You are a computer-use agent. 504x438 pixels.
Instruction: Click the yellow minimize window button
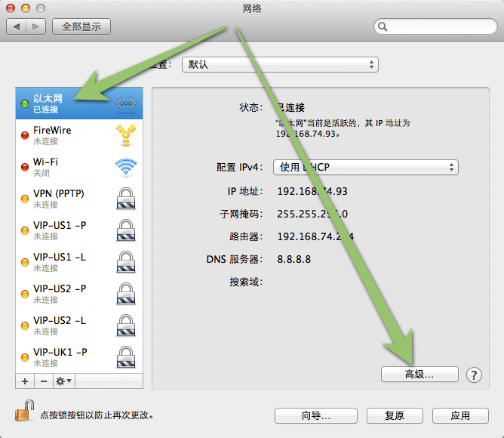[x=26, y=8]
